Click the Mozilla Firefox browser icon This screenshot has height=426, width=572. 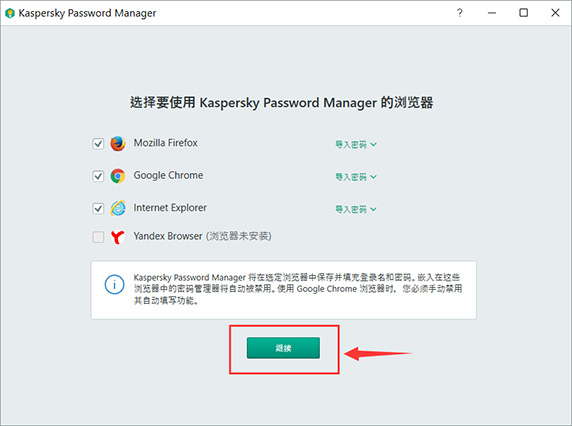tap(118, 143)
